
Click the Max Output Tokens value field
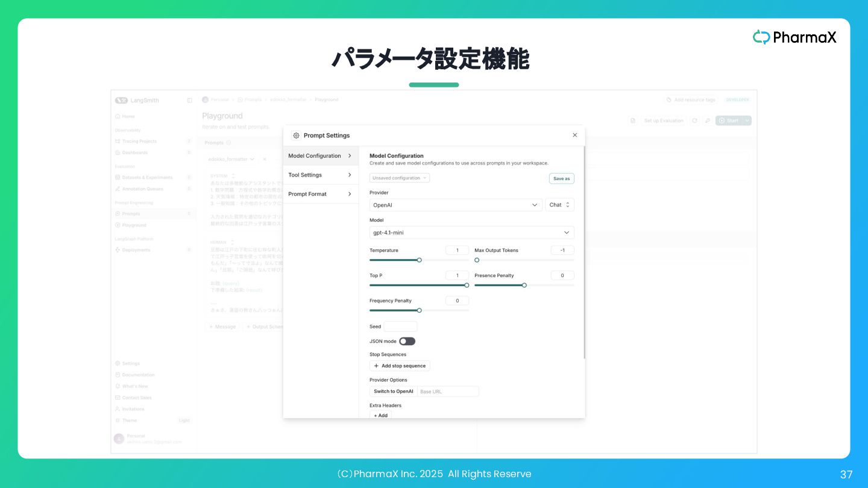click(x=562, y=250)
